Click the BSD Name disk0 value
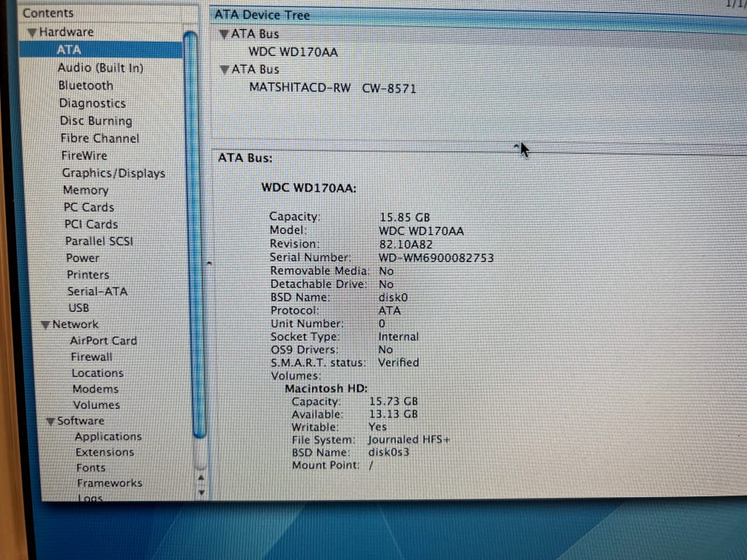 coord(393,298)
